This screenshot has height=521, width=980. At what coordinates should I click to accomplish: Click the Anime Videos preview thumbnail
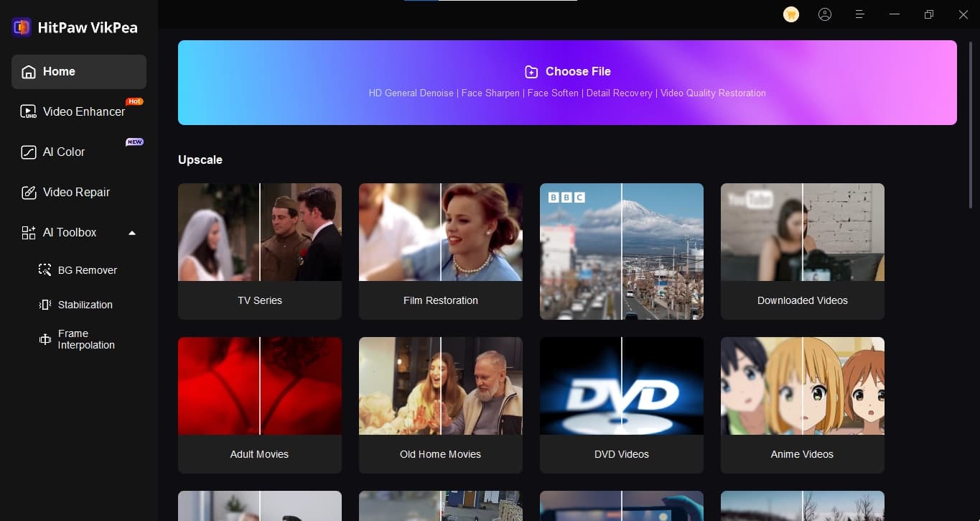[803, 386]
